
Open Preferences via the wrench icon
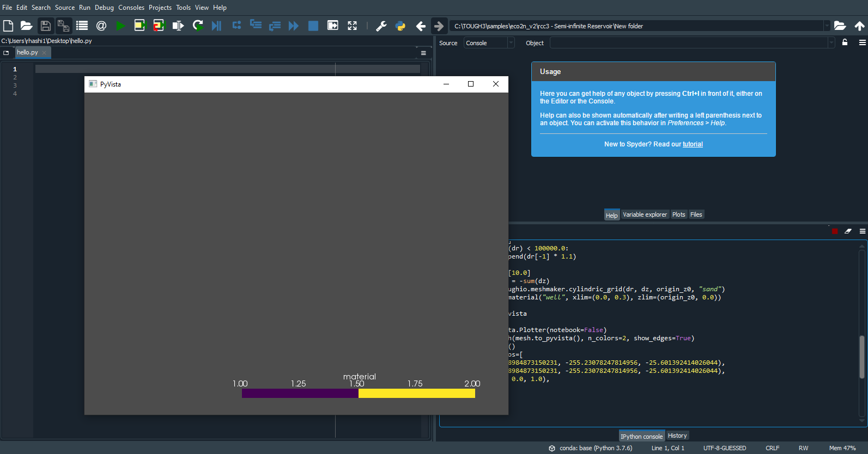pyautogui.click(x=381, y=26)
